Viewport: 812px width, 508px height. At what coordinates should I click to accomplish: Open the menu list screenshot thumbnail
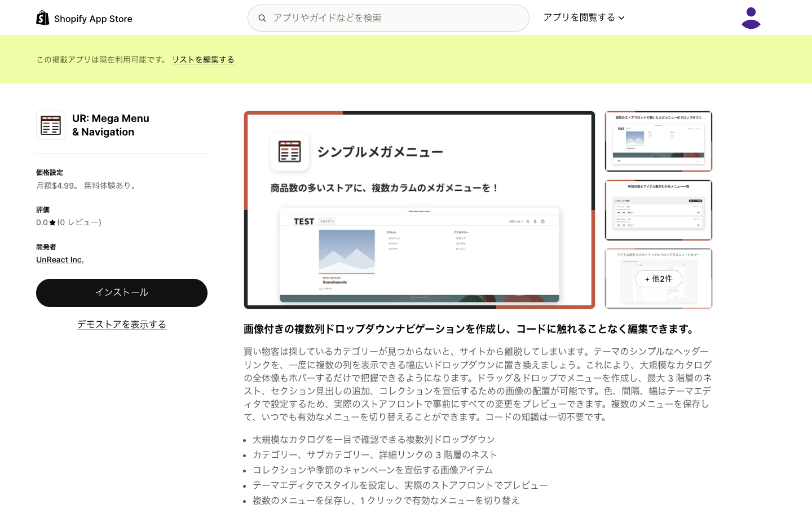pyautogui.click(x=659, y=210)
